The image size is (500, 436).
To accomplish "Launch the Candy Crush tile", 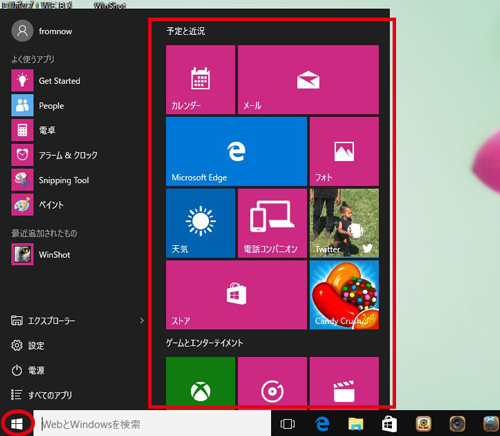I will click(344, 295).
